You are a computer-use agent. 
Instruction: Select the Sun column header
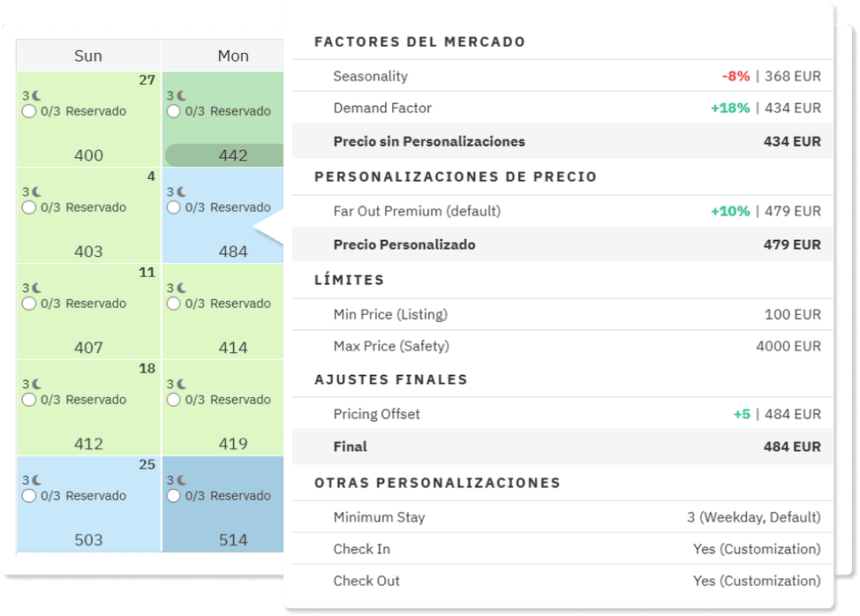pyautogui.click(x=88, y=56)
